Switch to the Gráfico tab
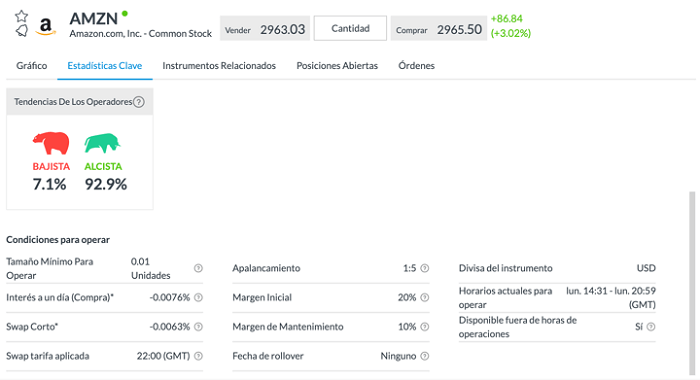Viewport: 700px width, 380px height. [32, 66]
